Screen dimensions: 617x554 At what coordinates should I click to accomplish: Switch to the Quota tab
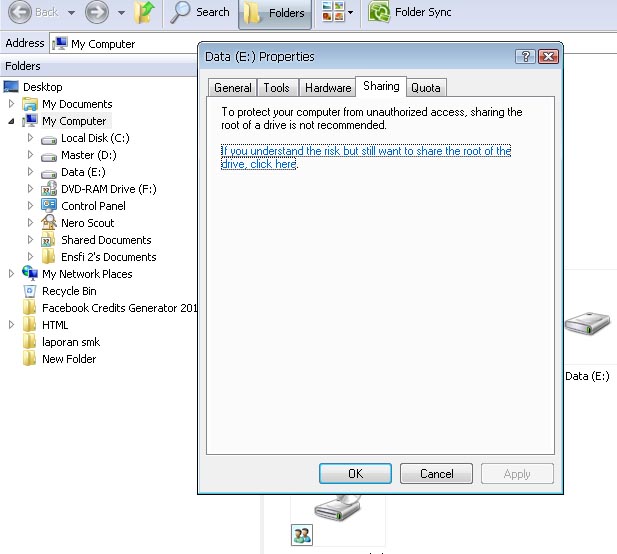tap(425, 88)
